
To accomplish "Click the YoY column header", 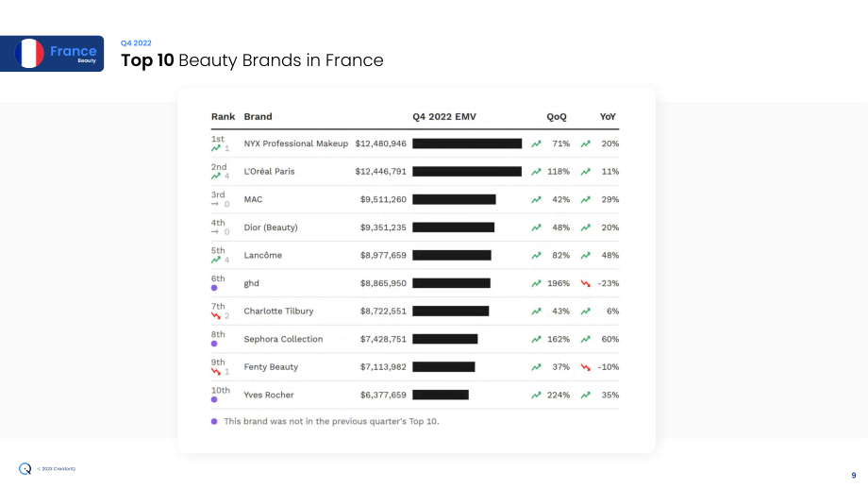I will [608, 117].
